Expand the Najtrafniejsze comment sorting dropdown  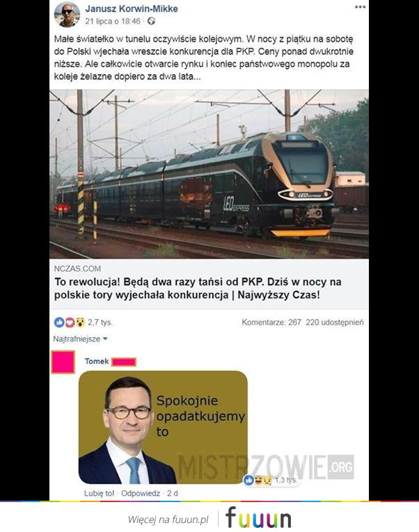point(80,339)
